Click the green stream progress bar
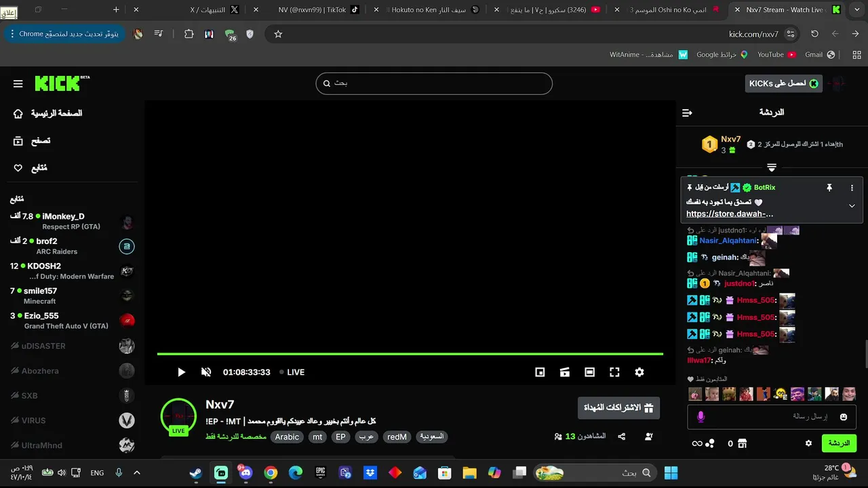The height and width of the screenshot is (488, 868). (410, 354)
